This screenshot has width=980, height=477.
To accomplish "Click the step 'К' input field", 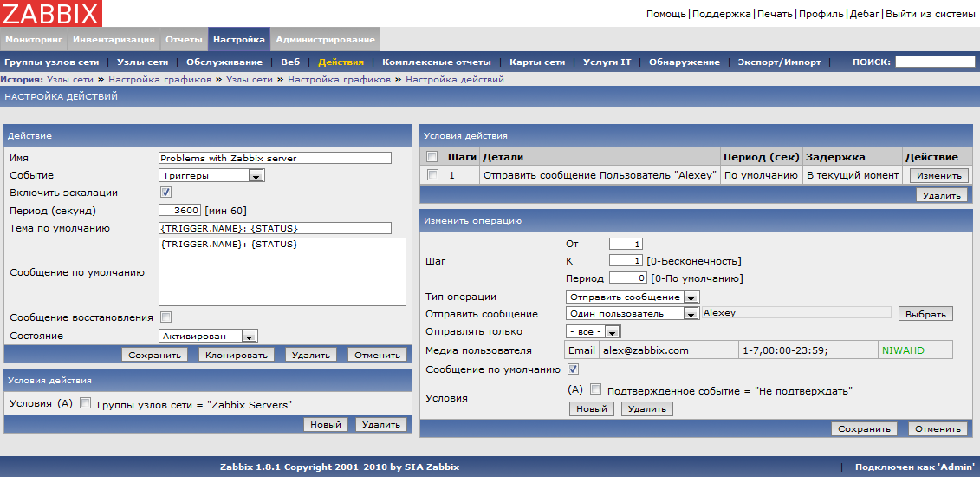I will tap(626, 261).
